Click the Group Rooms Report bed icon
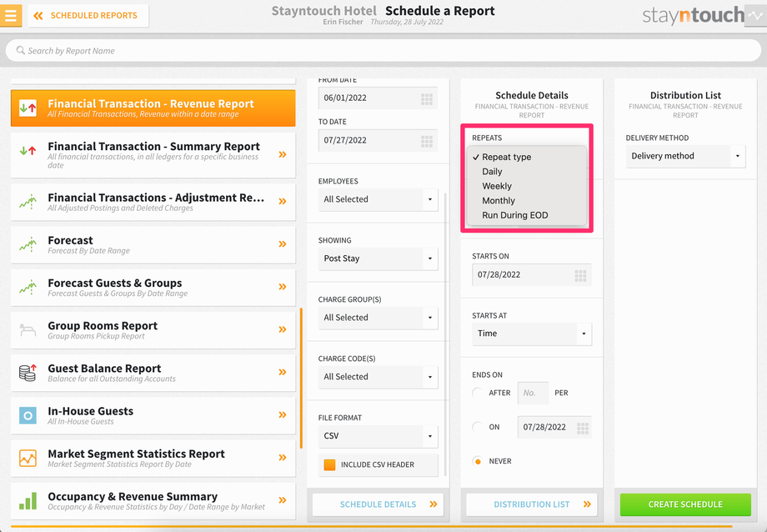 (28, 330)
